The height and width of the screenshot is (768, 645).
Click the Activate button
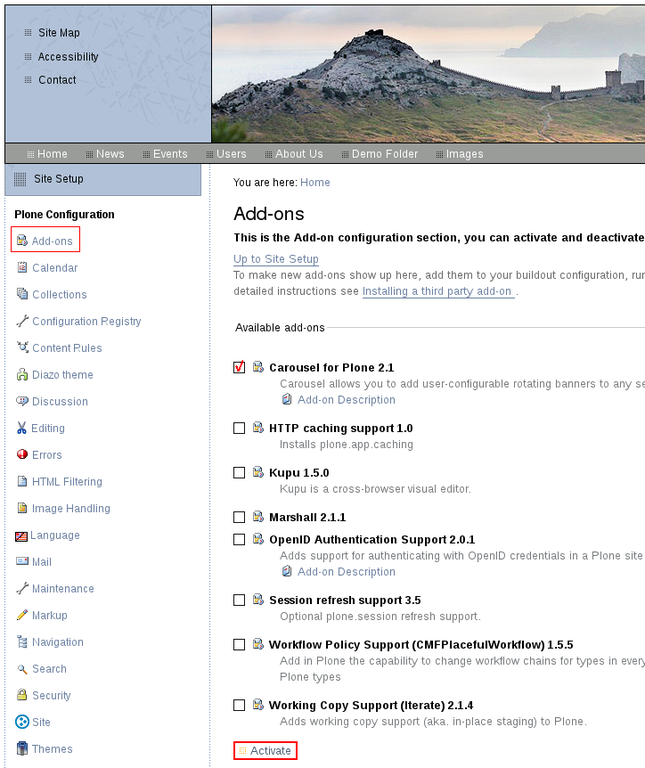click(265, 750)
